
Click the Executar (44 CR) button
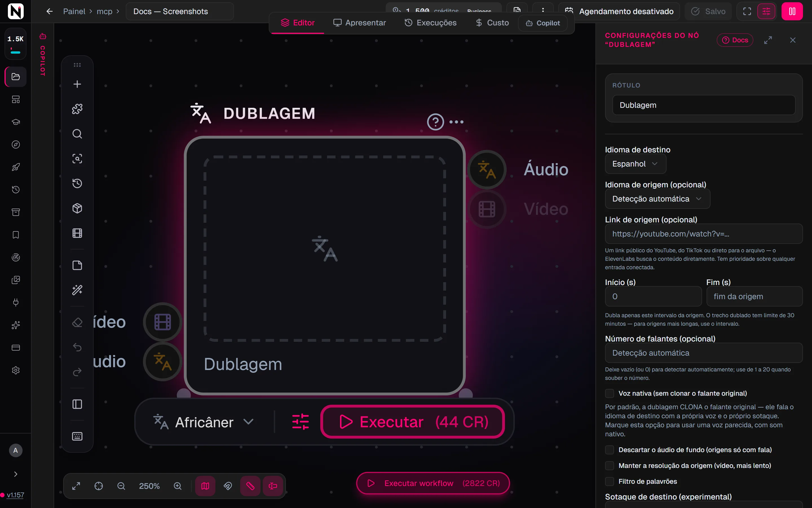click(413, 422)
